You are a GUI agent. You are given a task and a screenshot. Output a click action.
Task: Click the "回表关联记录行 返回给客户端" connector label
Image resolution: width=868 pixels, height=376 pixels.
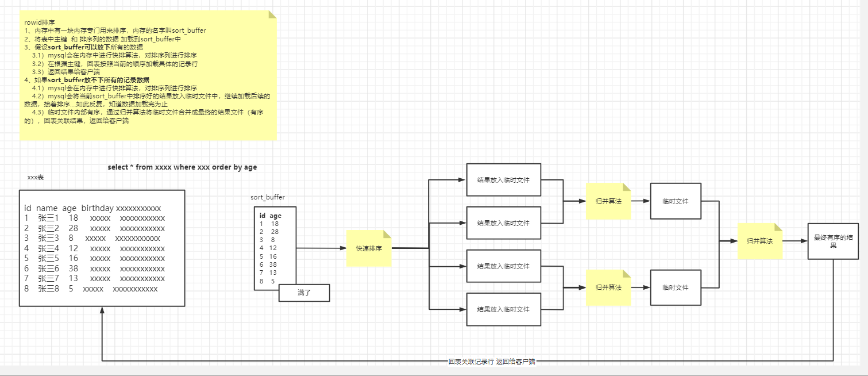pos(492,362)
